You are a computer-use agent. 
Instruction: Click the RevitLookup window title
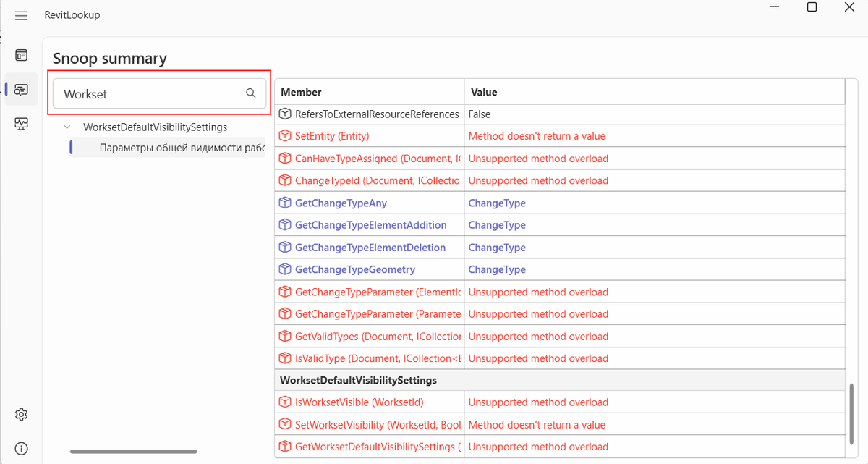(x=72, y=15)
